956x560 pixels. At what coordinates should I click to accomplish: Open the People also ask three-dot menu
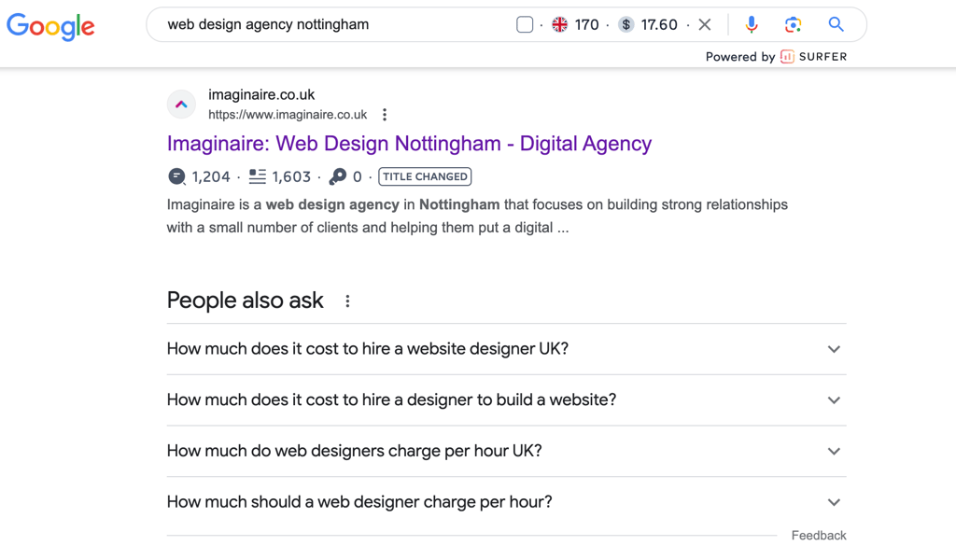[x=347, y=301]
